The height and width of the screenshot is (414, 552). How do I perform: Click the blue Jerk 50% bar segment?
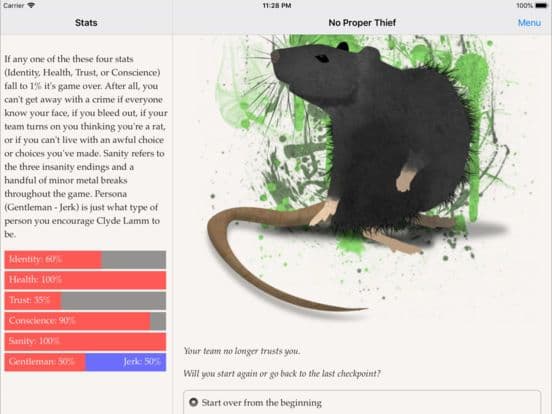point(126,362)
